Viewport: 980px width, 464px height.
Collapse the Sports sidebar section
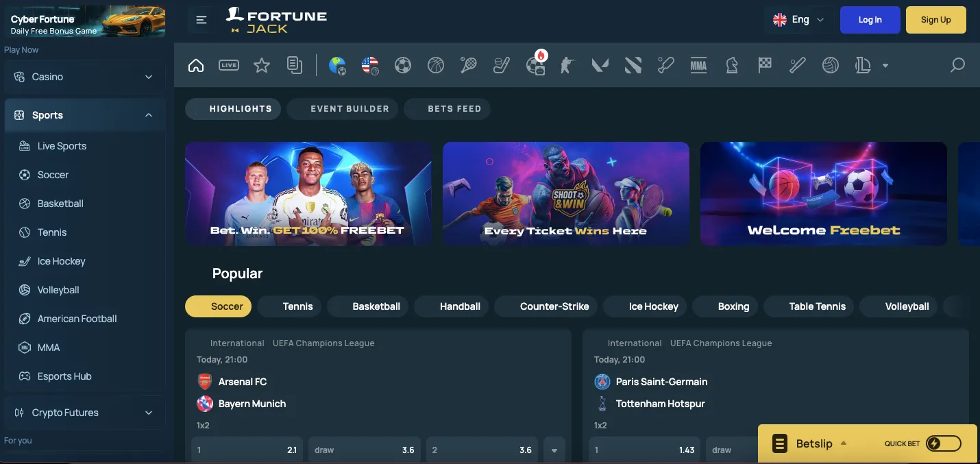(x=84, y=115)
